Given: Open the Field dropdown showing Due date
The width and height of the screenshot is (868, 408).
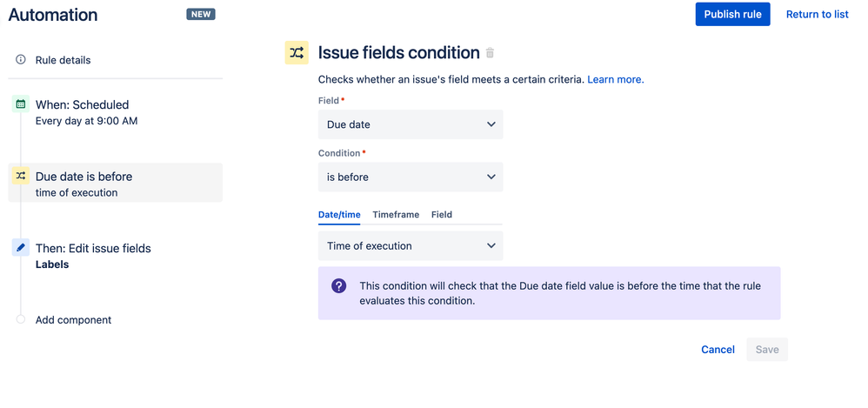Looking at the screenshot, I should pyautogui.click(x=411, y=124).
